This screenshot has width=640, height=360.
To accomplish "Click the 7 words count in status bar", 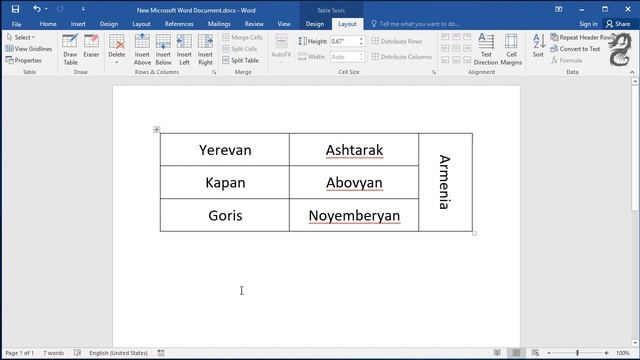I will point(53,353).
